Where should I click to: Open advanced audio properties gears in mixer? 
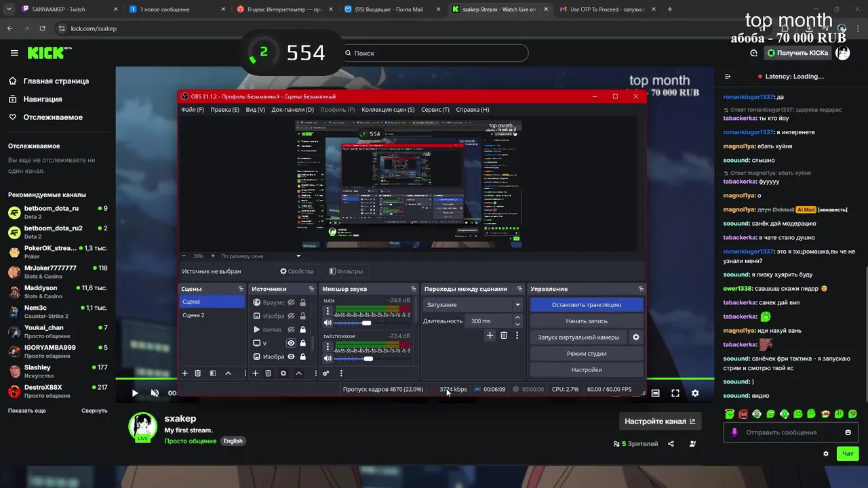click(x=326, y=373)
